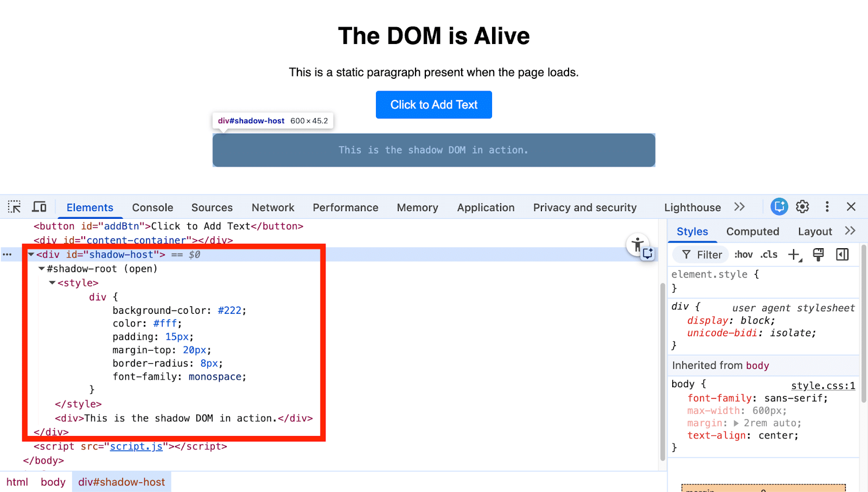Click the Styles filter input field
Screen dimensions: 868x492
click(702, 254)
